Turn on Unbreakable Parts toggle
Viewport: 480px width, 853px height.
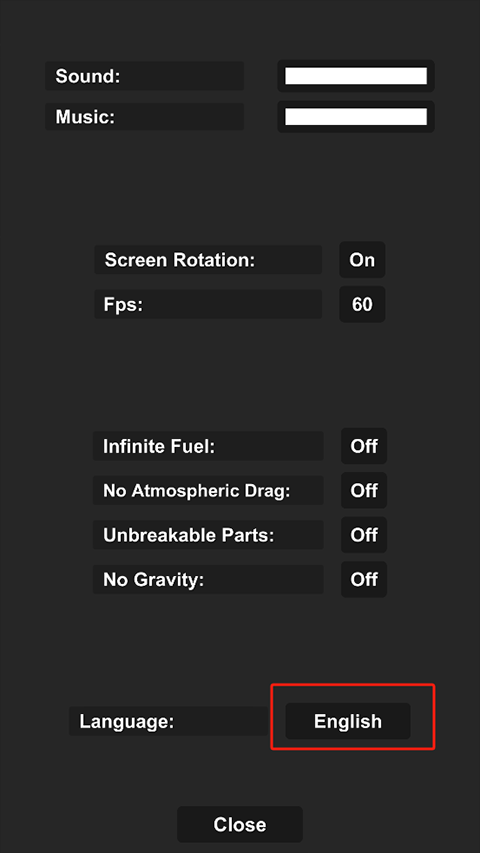[364, 535]
